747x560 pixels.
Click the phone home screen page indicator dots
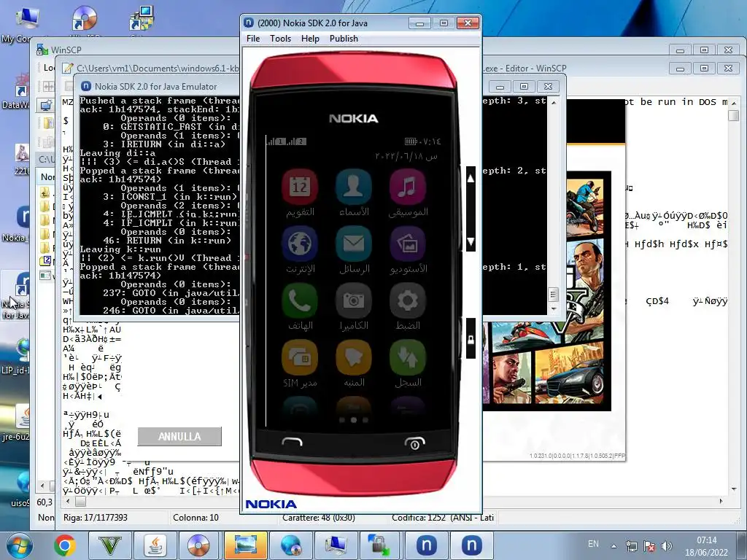354,420
